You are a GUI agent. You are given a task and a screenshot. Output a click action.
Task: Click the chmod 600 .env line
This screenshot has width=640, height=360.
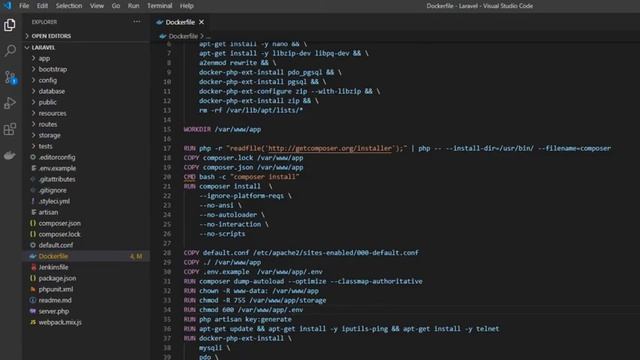coord(243,310)
